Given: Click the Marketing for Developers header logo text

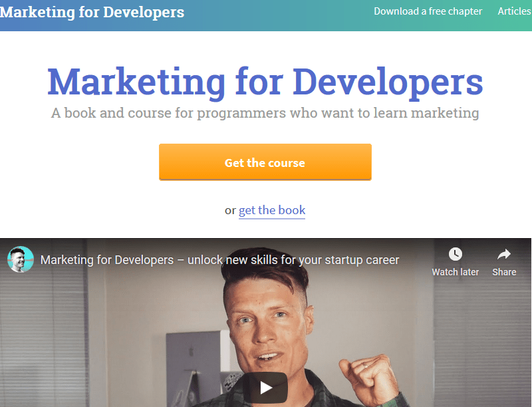Looking at the screenshot, I should pos(92,12).
